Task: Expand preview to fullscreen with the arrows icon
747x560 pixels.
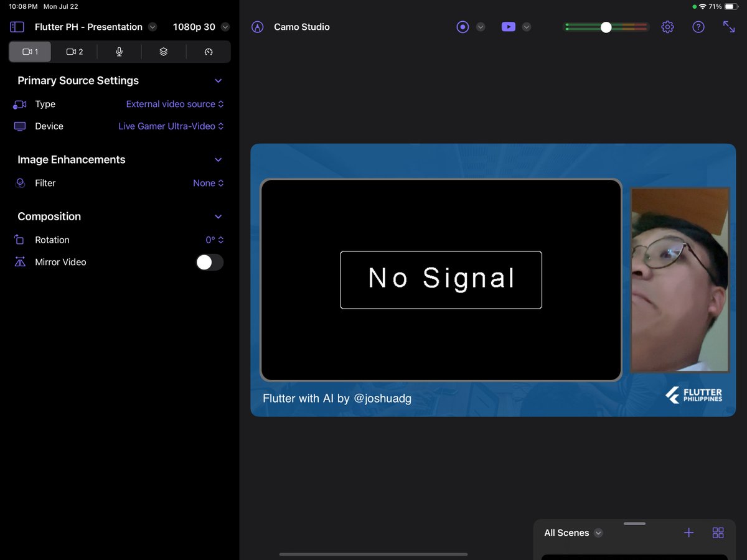Action: pyautogui.click(x=729, y=27)
